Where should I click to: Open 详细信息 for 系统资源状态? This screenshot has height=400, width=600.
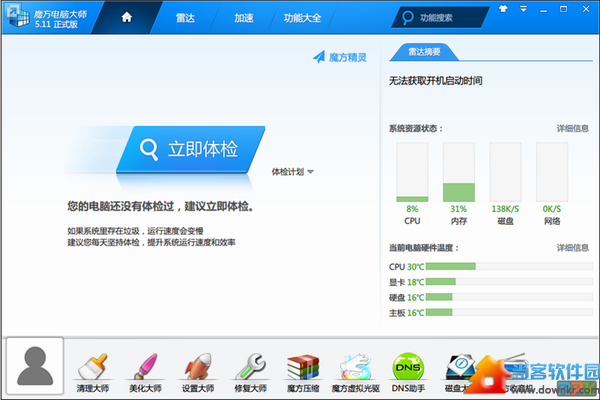[572, 129]
